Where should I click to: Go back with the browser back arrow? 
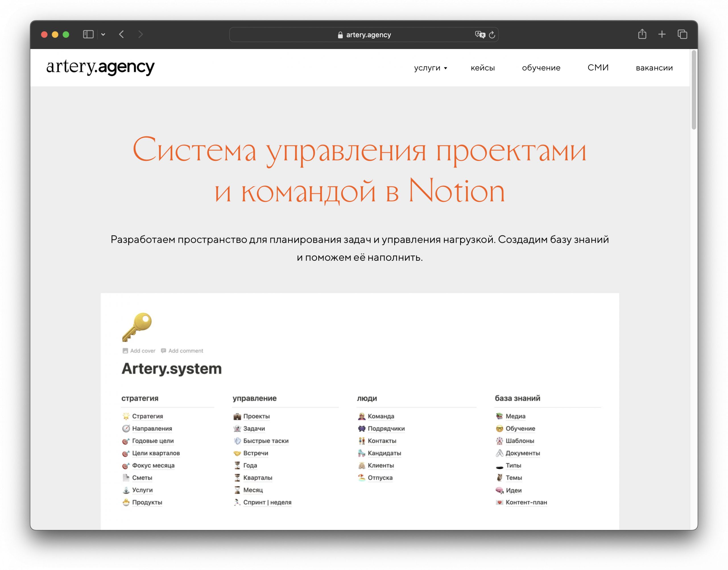click(121, 34)
